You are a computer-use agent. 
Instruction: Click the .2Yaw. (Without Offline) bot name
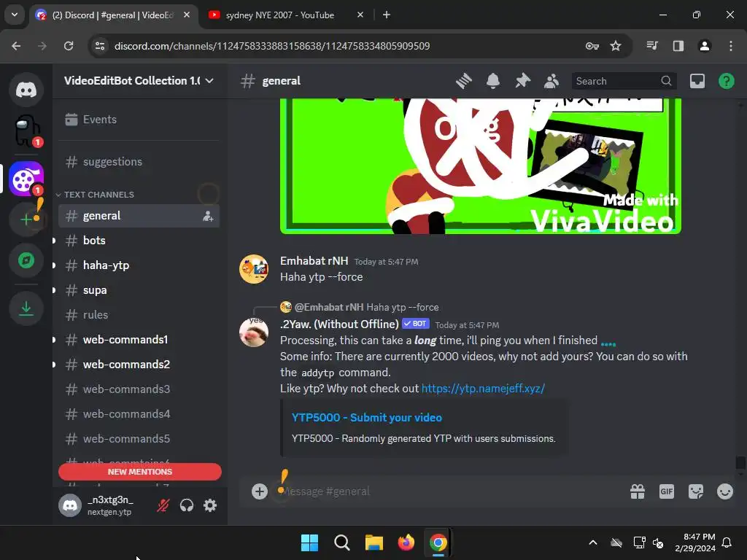(339, 324)
